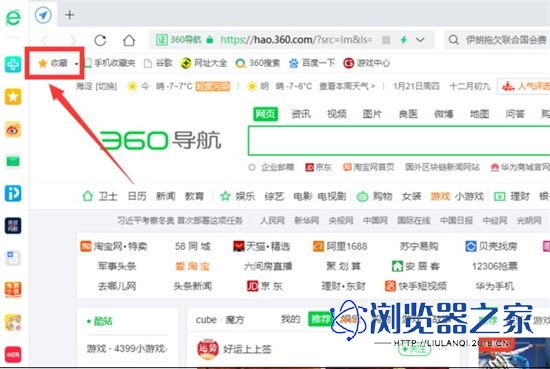Click the yellow star sidebar icon
Image resolution: width=550 pixels, height=369 pixels.
13,97
